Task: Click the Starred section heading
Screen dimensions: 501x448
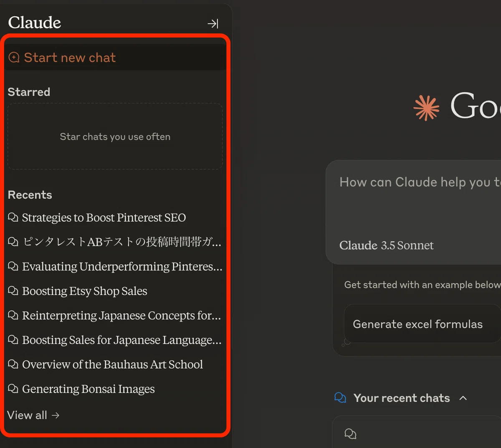Action: click(29, 92)
